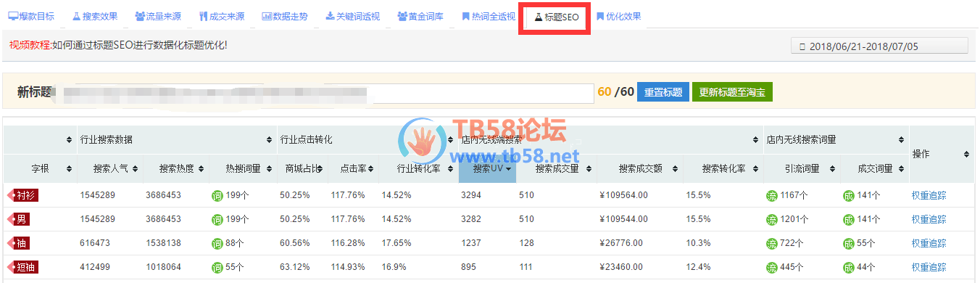Sort by 搜索人气 column
Image resolution: width=980 pixels, height=283 pixels.
(x=110, y=168)
